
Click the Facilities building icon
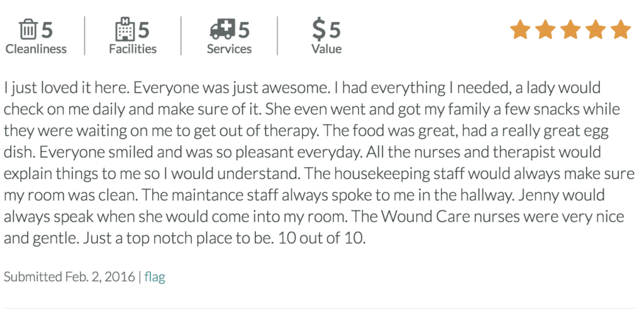pos(125,30)
